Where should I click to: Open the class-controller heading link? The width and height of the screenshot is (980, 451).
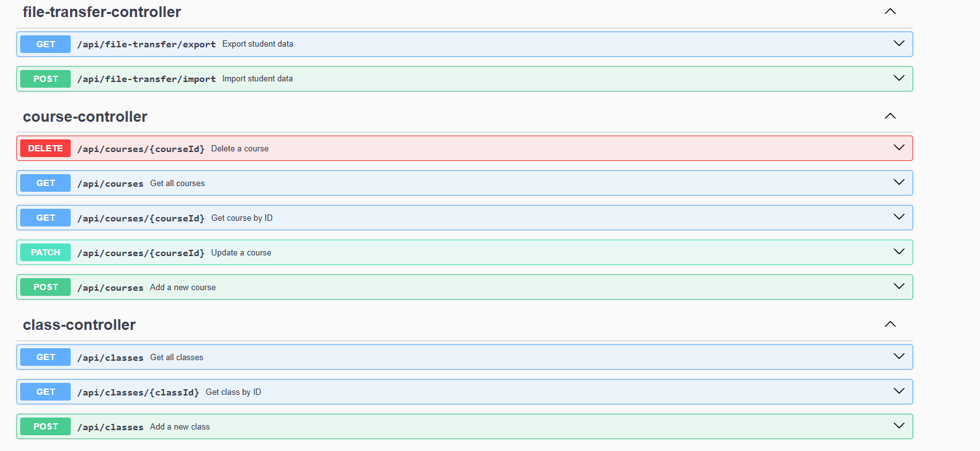[79, 325]
